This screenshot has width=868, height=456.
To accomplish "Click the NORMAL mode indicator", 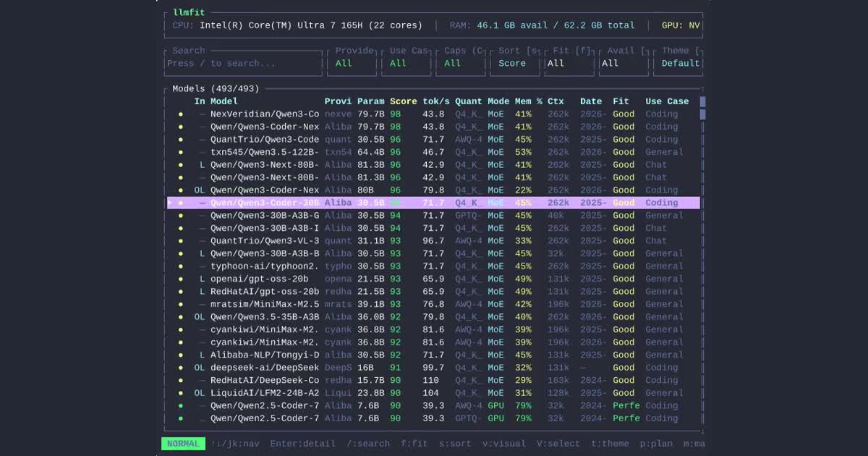I will [x=183, y=444].
